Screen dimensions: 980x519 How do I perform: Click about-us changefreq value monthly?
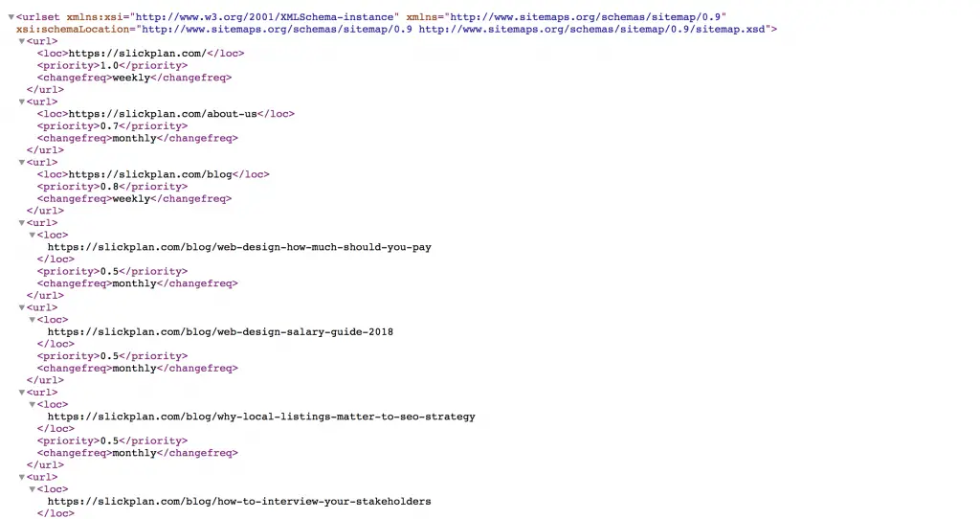[x=134, y=138]
